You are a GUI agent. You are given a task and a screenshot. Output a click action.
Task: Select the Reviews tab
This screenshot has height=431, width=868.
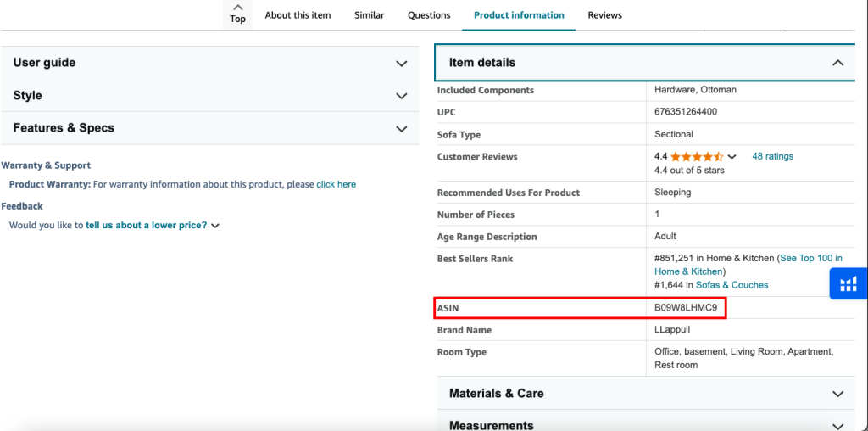pyautogui.click(x=604, y=15)
